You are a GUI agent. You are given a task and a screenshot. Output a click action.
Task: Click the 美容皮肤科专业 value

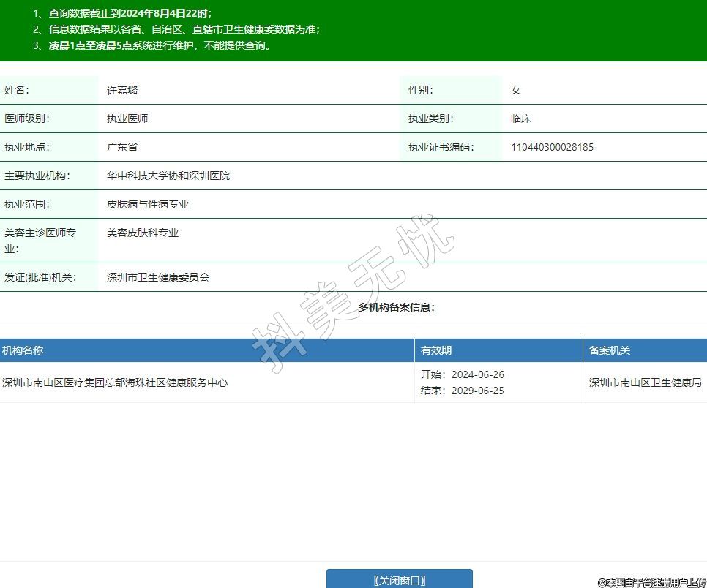click(x=143, y=233)
